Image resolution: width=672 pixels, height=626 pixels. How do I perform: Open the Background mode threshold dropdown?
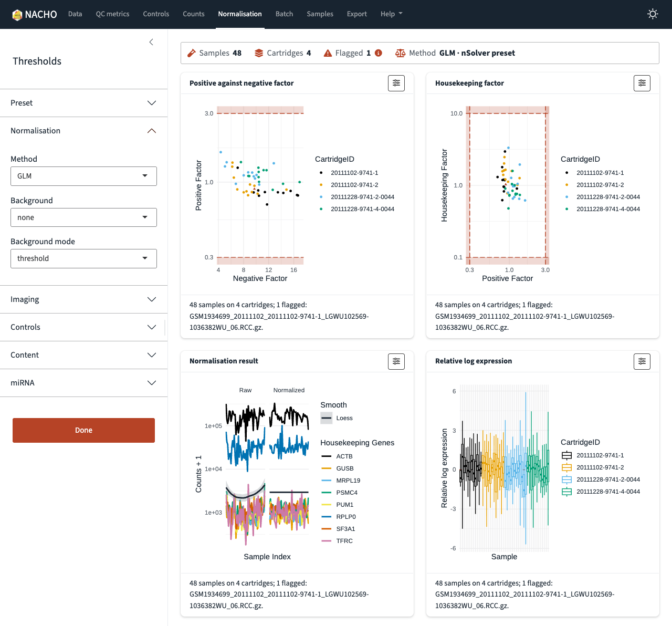point(83,258)
